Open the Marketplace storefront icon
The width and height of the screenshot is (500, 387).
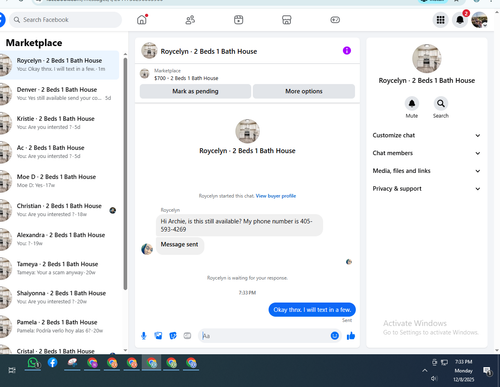click(x=287, y=20)
